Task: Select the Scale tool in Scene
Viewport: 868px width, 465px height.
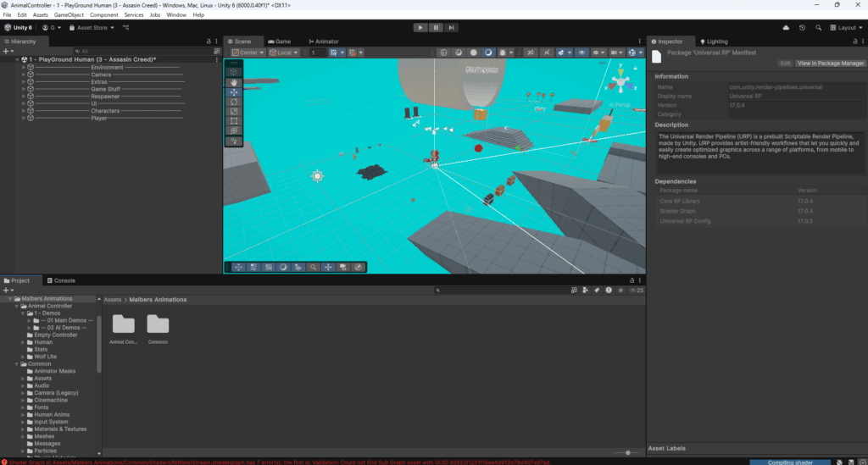Action: click(234, 111)
